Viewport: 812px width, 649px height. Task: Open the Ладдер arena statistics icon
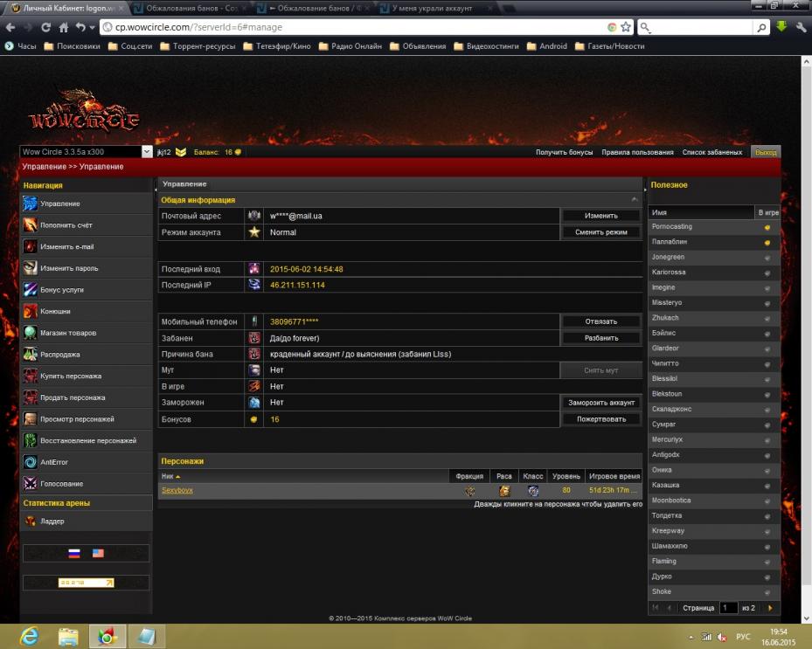pyautogui.click(x=31, y=521)
